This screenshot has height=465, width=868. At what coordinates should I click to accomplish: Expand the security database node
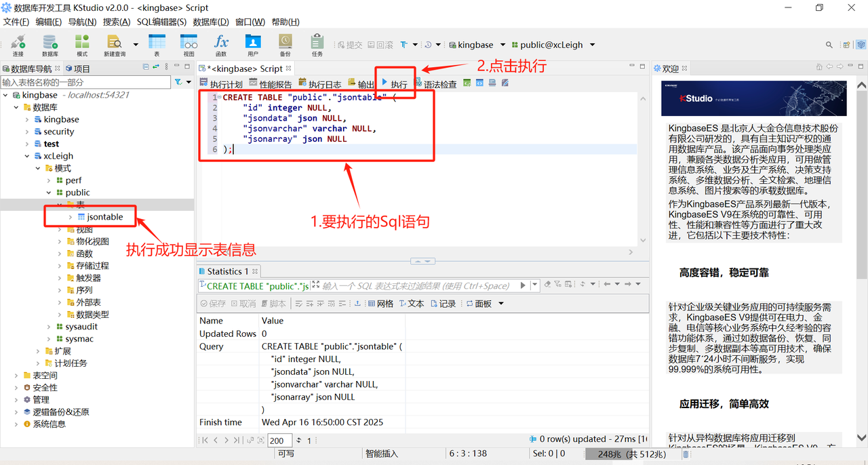(28, 132)
